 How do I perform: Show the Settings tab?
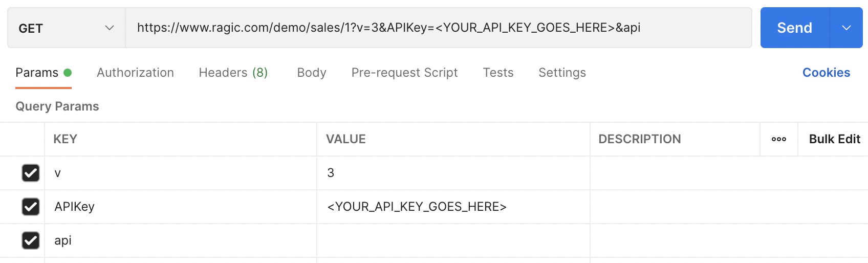[x=562, y=73]
